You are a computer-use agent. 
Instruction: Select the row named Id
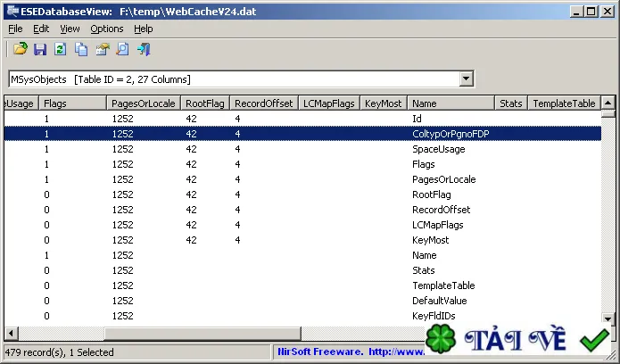point(302,119)
